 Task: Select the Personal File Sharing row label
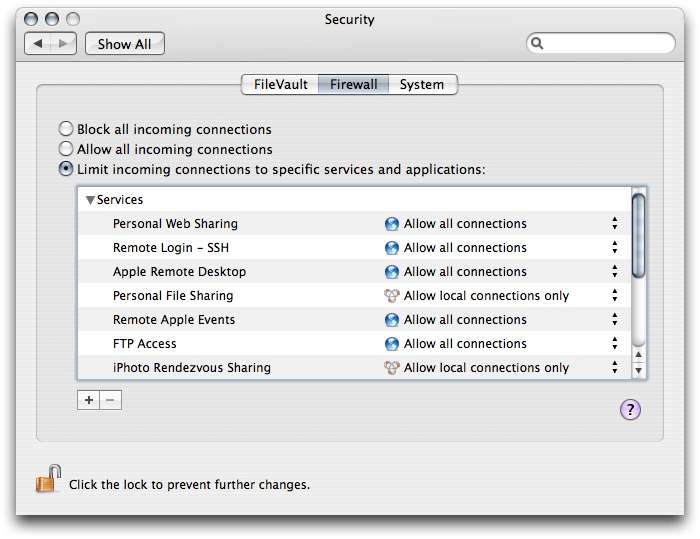pos(173,296)
